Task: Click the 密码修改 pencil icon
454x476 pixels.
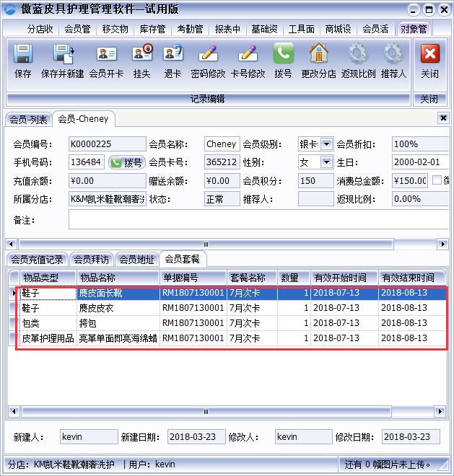Action: click(208, 55)
